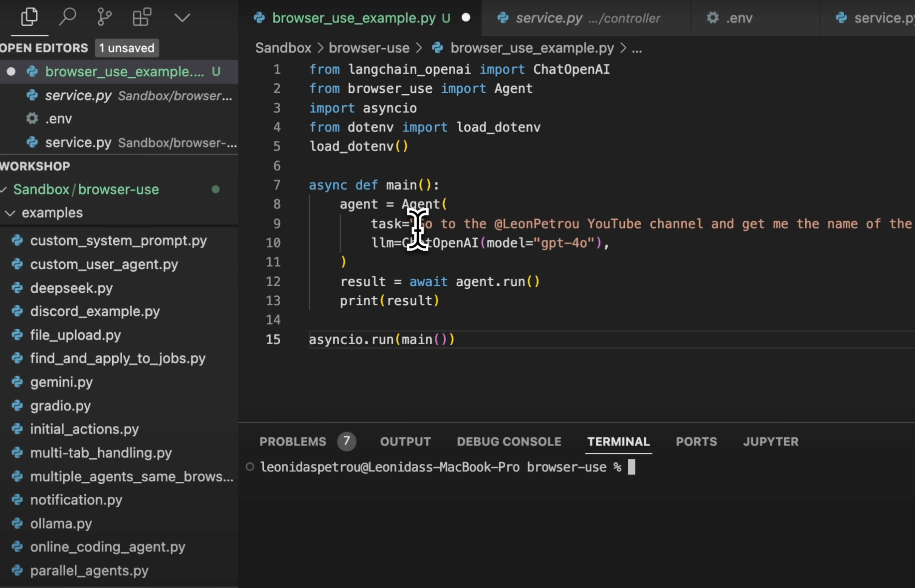The image size is (915, 588).
Task: Click the terminal session circle indicator
Action: point(250,467)
